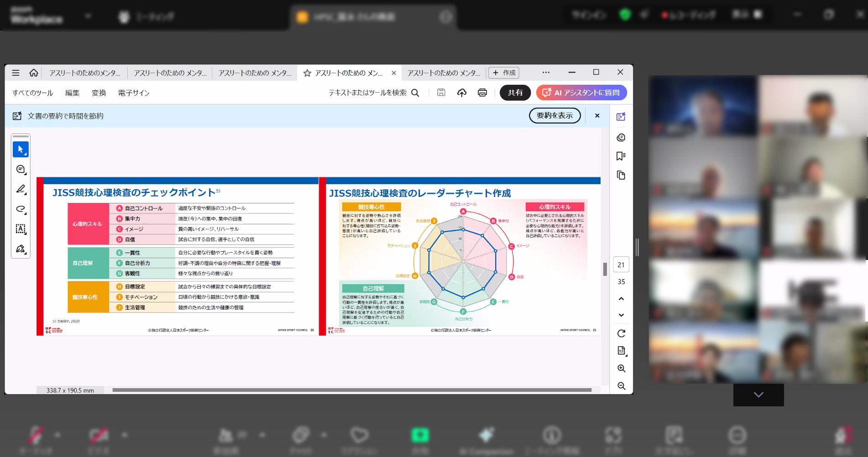Zoom out of the document

pyautogui.click(x=621, y=386)
